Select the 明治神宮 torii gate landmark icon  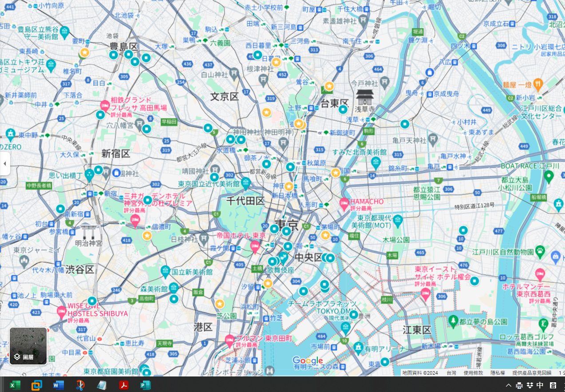(89, 231)
